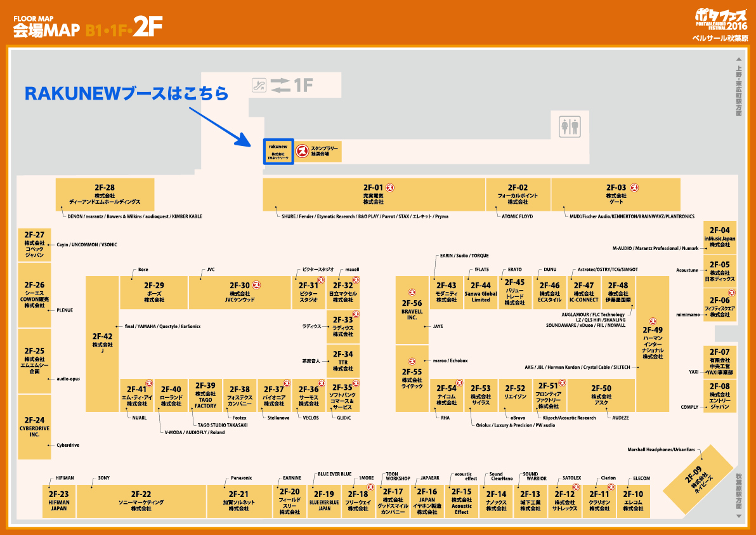This screenshot has width=756, height=535.
Task: Select booth 2F-25 エムエムシー企画
Action: click(x=34, y=361)
